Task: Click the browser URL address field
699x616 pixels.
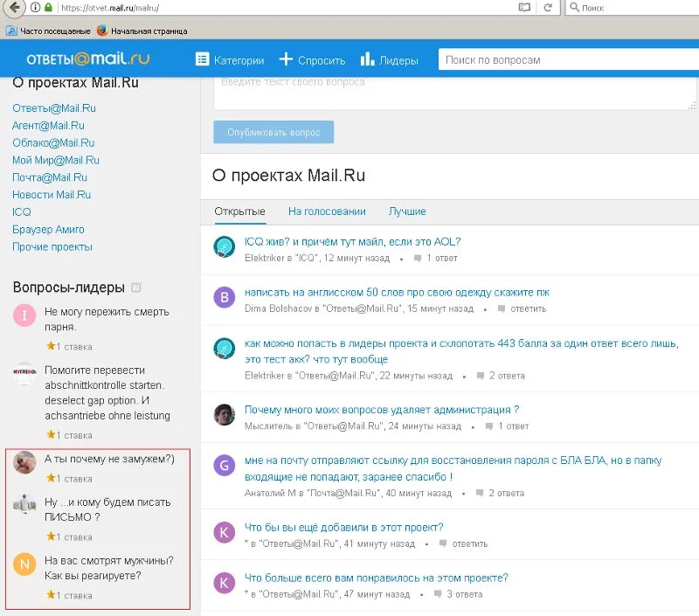Action: [x=286, y=8]
